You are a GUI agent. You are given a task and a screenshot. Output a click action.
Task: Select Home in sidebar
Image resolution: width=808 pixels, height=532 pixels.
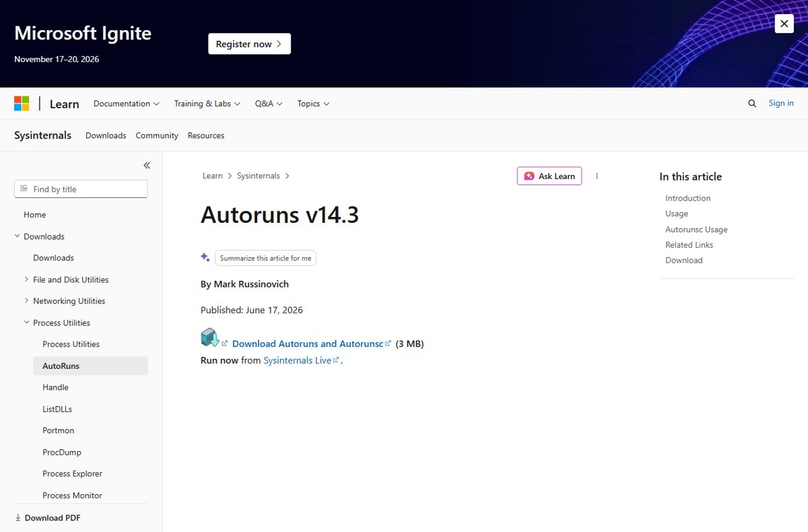pos(35,215)
